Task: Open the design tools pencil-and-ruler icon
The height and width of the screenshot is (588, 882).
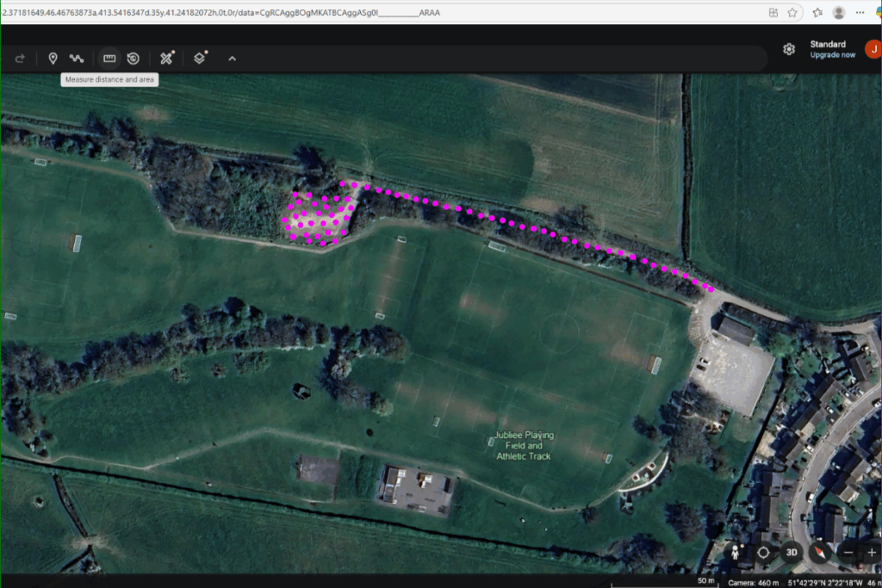Action: 166,58
